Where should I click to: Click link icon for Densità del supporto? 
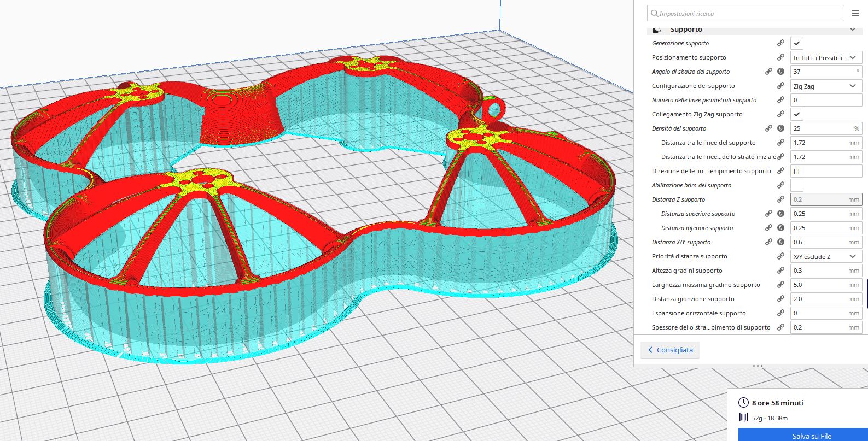(x=769, y=128)
